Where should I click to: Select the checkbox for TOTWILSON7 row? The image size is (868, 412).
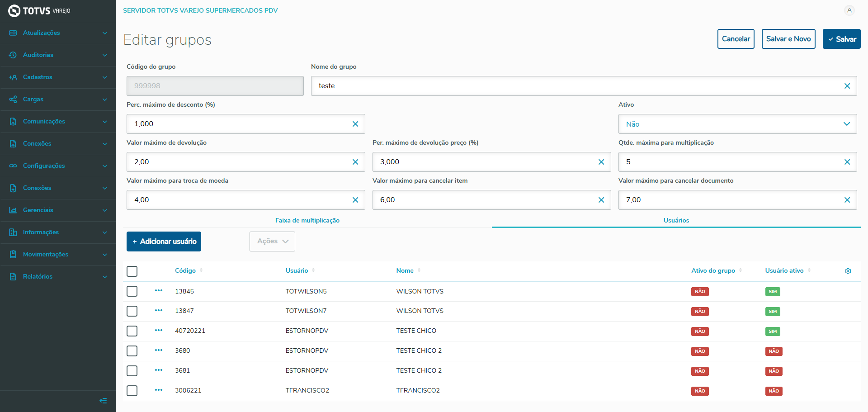[x=132, y=311]
